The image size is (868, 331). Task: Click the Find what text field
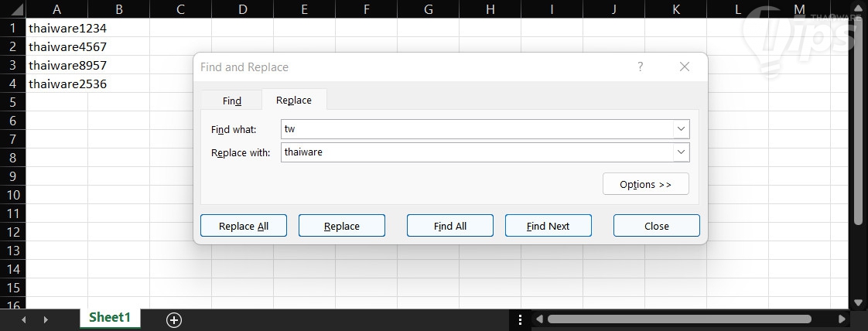(476, 129)
